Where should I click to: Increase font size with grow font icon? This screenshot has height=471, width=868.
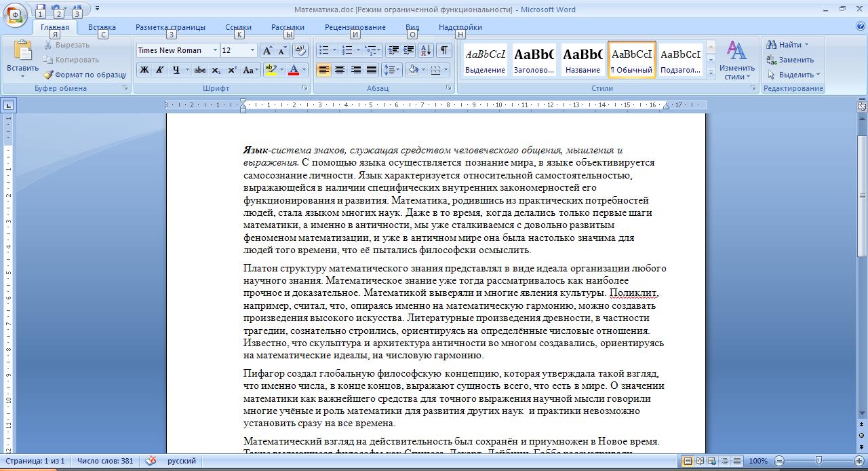(x=267, y=50)
